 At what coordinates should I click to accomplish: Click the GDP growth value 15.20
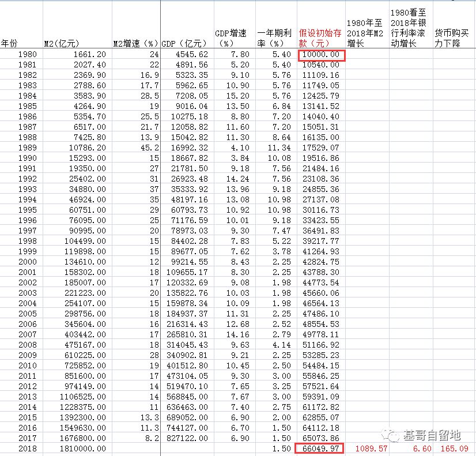[x=237, y=96]
